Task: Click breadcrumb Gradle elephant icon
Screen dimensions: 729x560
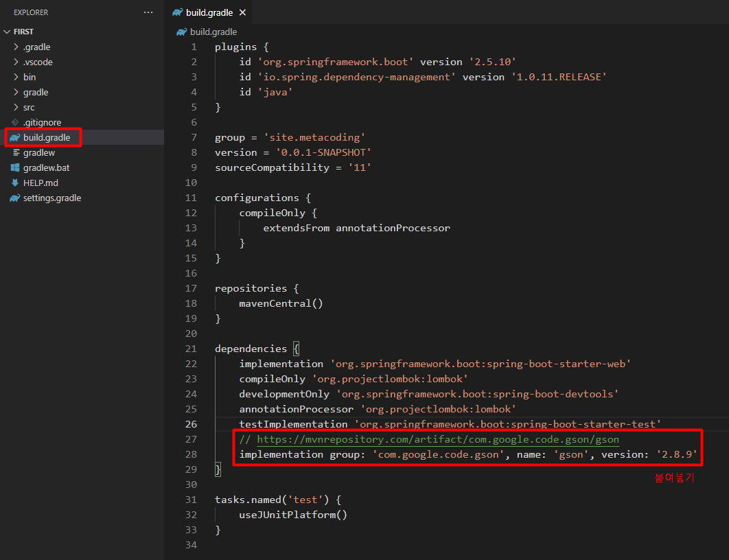Action: coord(181,32)
